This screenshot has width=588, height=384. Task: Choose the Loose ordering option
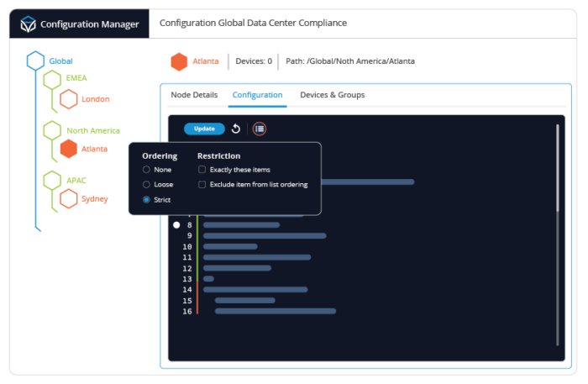[147, 184]
